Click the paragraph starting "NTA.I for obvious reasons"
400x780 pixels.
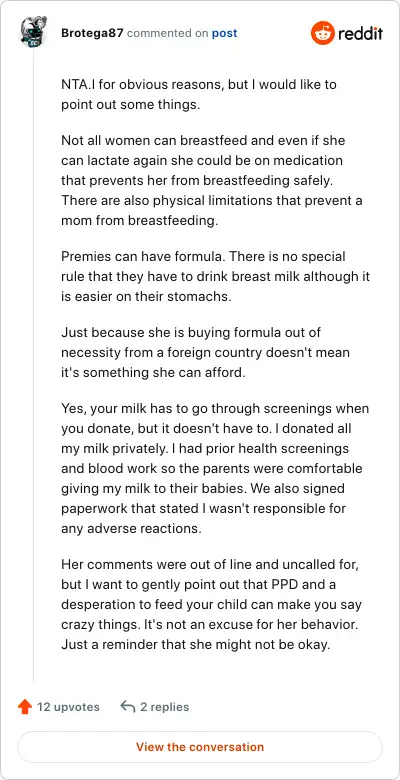click(x=199, y=94)
